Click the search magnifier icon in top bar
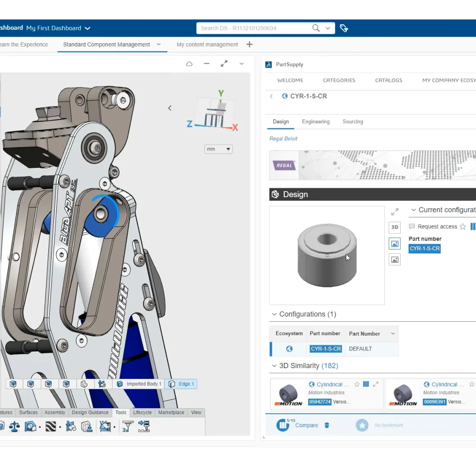 (x=316, y=28)
